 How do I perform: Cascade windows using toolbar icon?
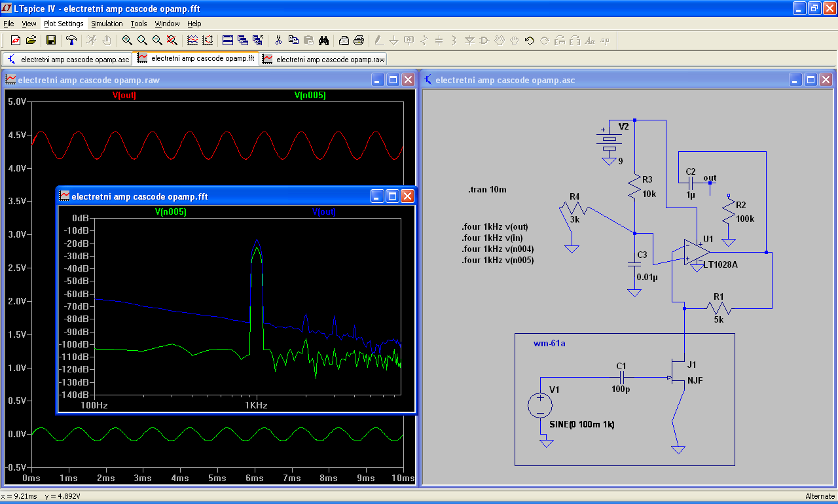[x=243, y=40]
